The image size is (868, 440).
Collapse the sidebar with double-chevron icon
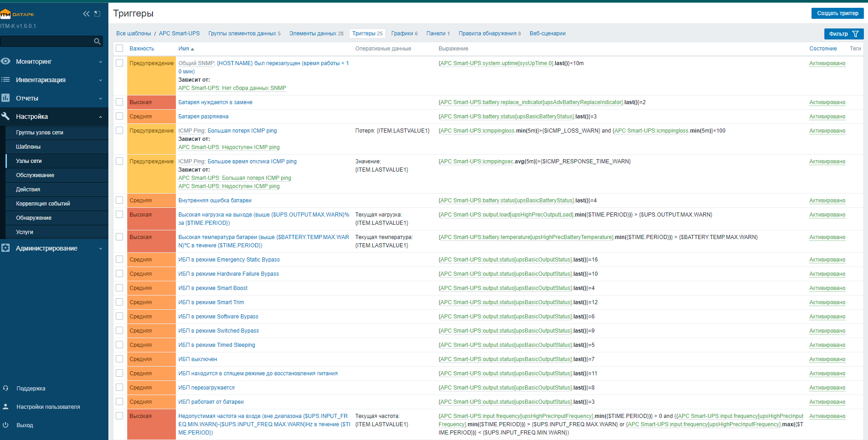[86, 14]
